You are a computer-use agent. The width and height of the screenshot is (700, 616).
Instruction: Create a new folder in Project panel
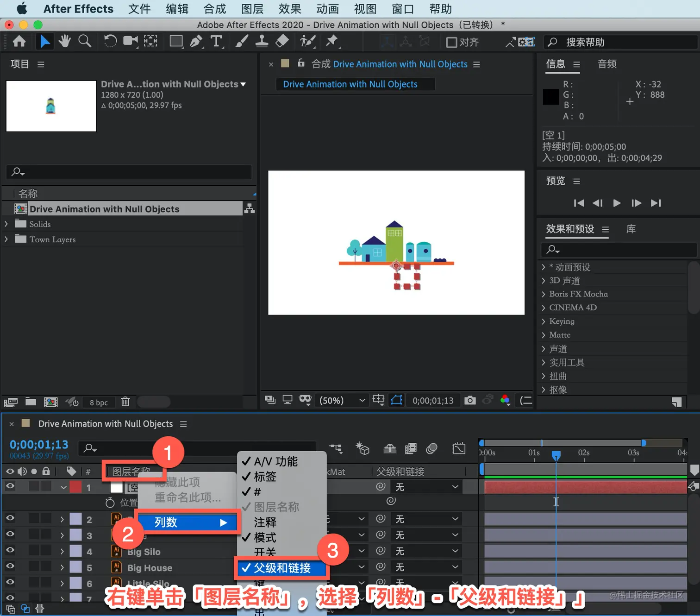pyautogui.click(x=31, y=402)
